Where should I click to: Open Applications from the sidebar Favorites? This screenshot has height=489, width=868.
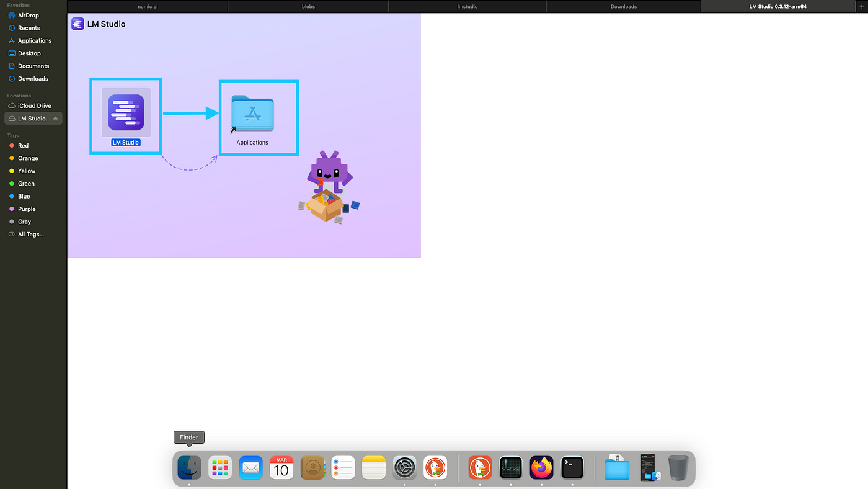(33, 40)
